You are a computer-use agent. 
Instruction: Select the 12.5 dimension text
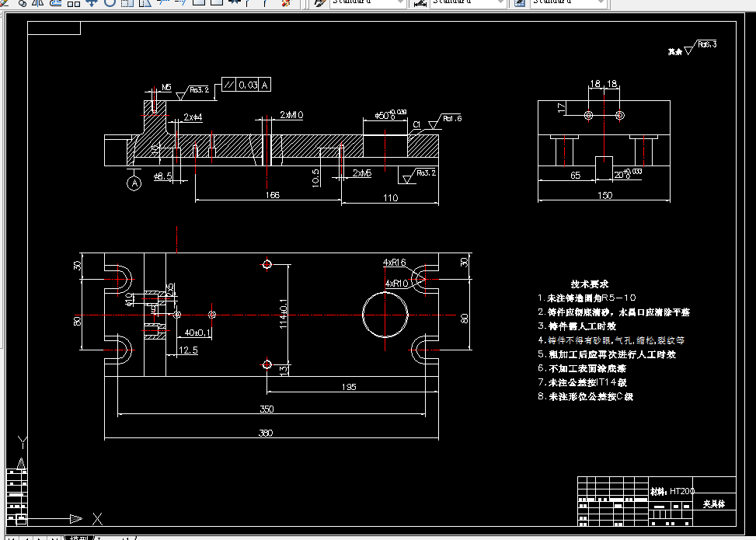[188, 350]
